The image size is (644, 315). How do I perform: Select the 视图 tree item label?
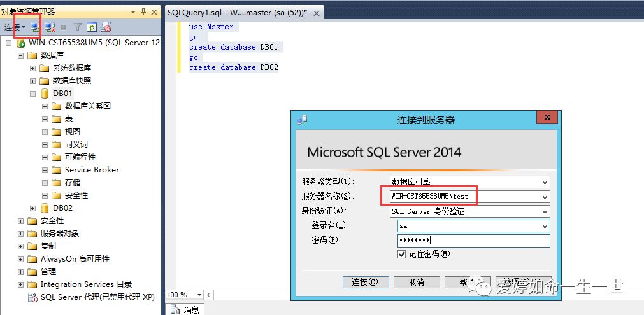tap(72, 132)
